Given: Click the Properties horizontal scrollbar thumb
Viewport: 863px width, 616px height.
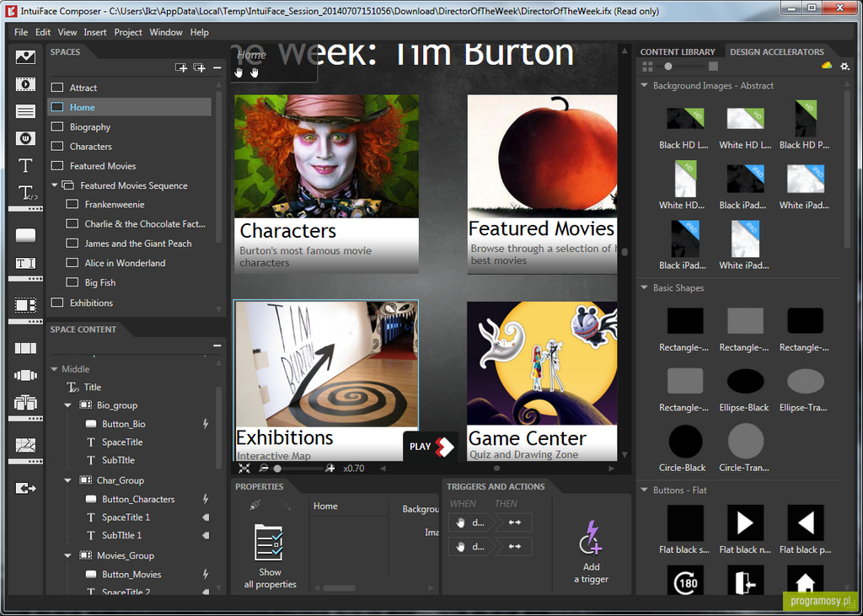Looking at the screenshot, I should (x=339, y=588).
